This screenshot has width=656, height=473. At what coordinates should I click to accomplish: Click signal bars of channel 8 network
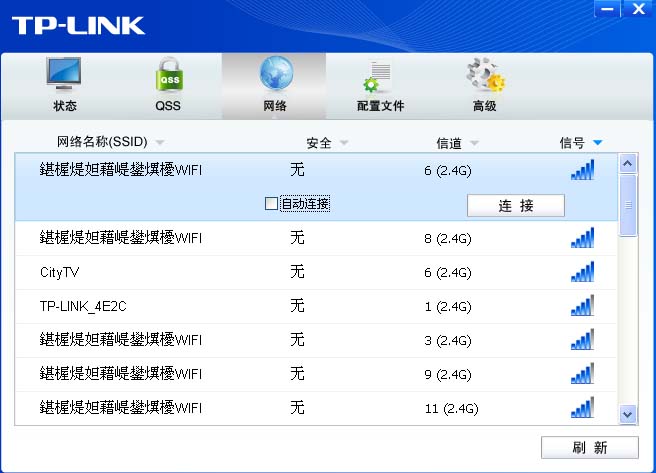pos(582,238)
